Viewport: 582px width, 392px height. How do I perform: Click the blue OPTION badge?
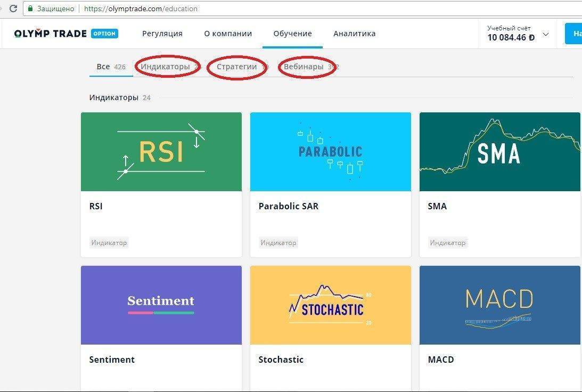point(104,34)
